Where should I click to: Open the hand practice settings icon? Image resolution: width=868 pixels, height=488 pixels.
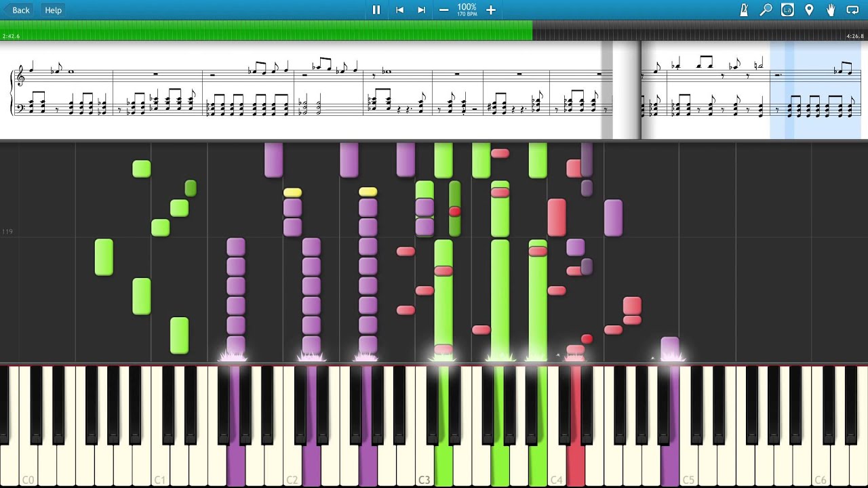831,10
